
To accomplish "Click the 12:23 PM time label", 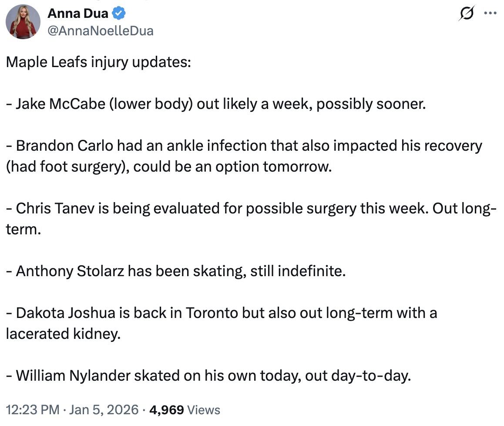I will (33, 409).
